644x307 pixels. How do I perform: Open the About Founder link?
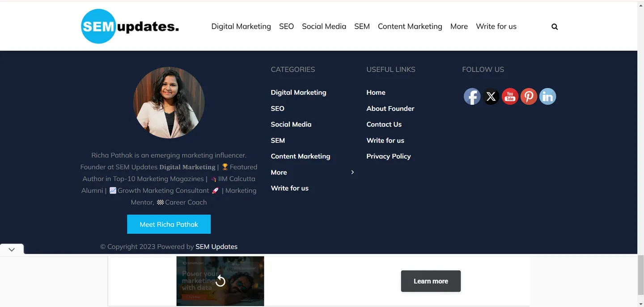(390, 108)
